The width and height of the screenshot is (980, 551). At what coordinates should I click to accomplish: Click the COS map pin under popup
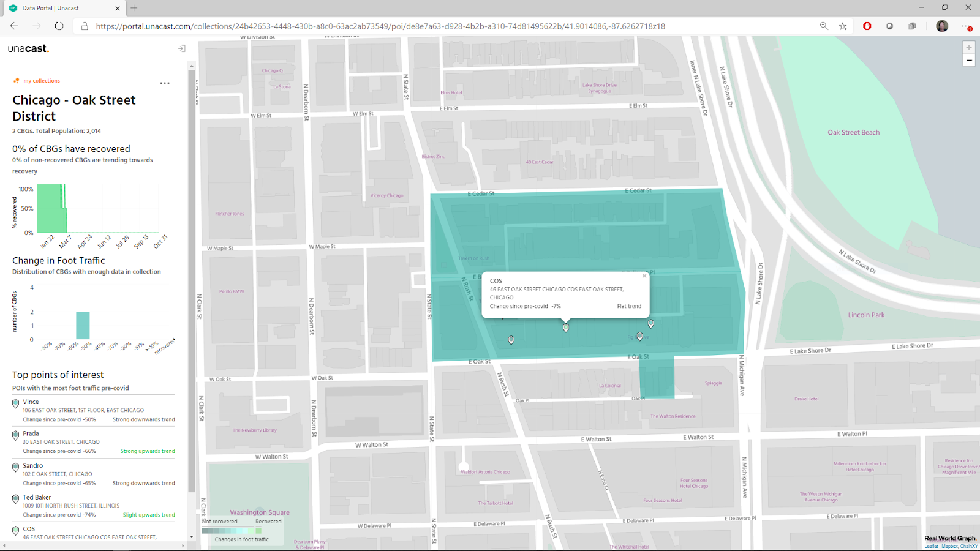pyautogui.click(x=566, y=328)
